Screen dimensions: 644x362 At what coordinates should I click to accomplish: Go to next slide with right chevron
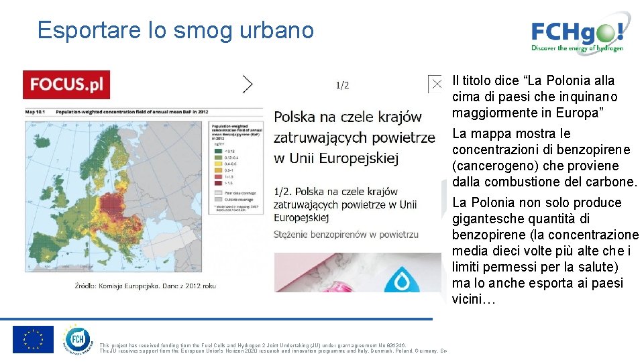tap(248, 84)
